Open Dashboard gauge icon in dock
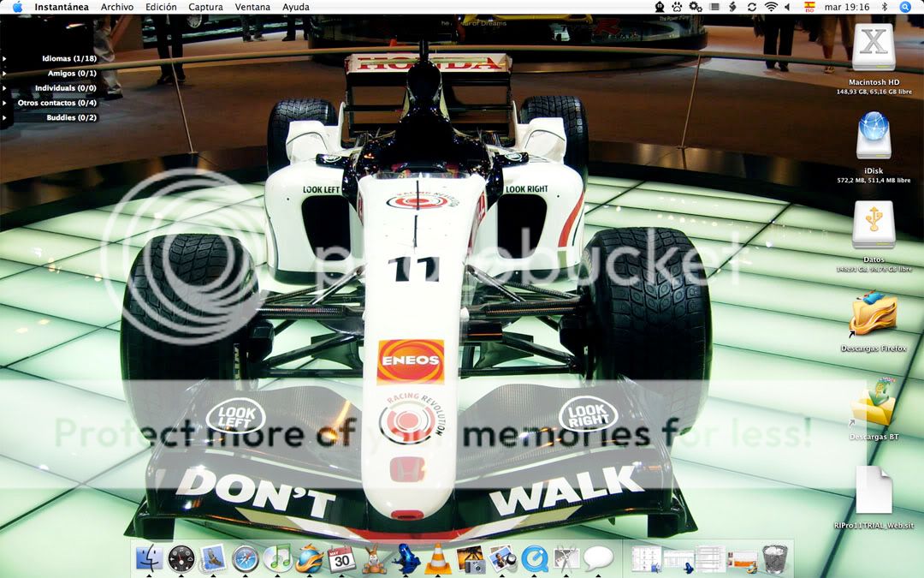This screenshot has width=924, height=578. (x=181, y=558)
